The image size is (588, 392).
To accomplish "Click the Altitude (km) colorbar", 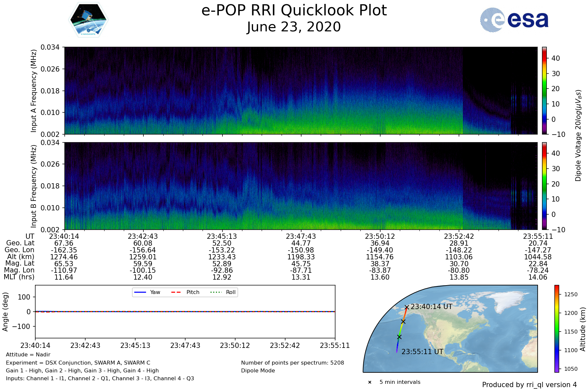I will [x=557, y=329].
